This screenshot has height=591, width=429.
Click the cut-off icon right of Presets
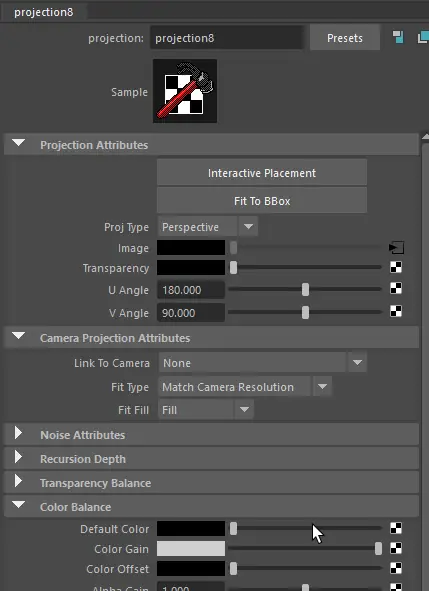(423, 37)
